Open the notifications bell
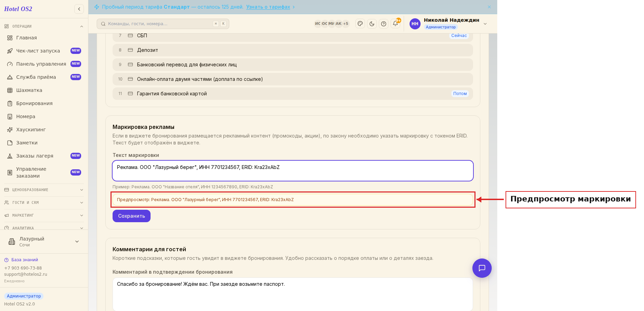The height and width of the screenshot is (311, 644). 395,23
